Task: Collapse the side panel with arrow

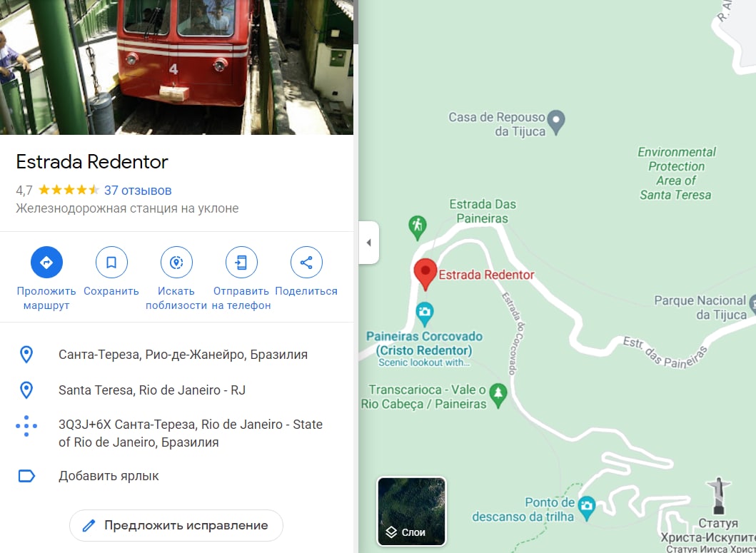Action: click(369, 243)
